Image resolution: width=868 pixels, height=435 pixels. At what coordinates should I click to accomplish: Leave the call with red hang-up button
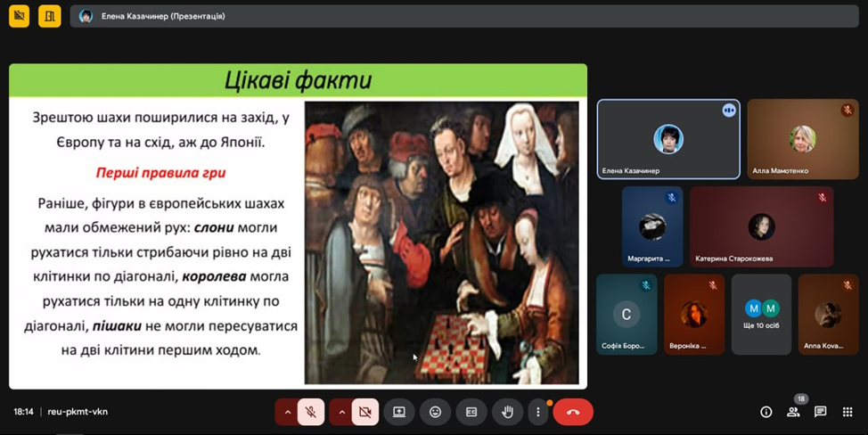click(572, 412)
